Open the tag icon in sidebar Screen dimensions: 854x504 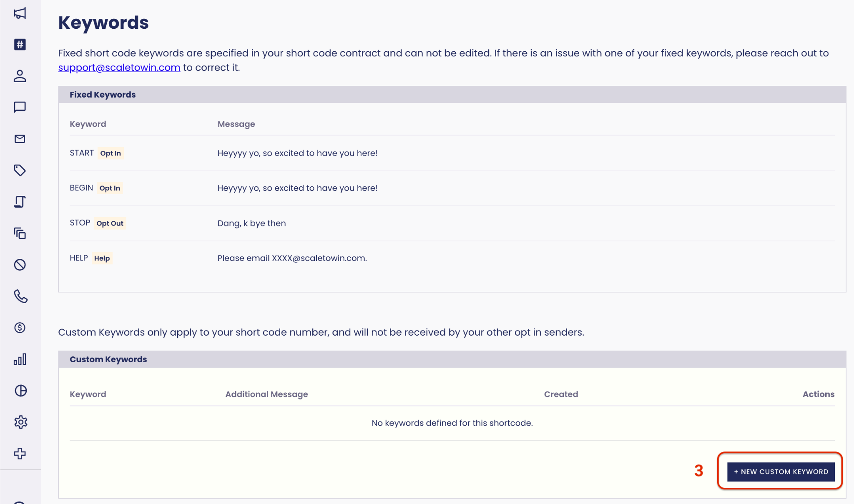20,170
